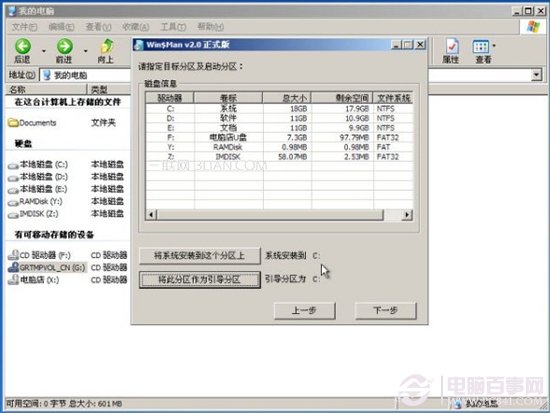Select IMDISK (Z:) drive icon
The image size is (550, 413).
[x=13, y=214]
